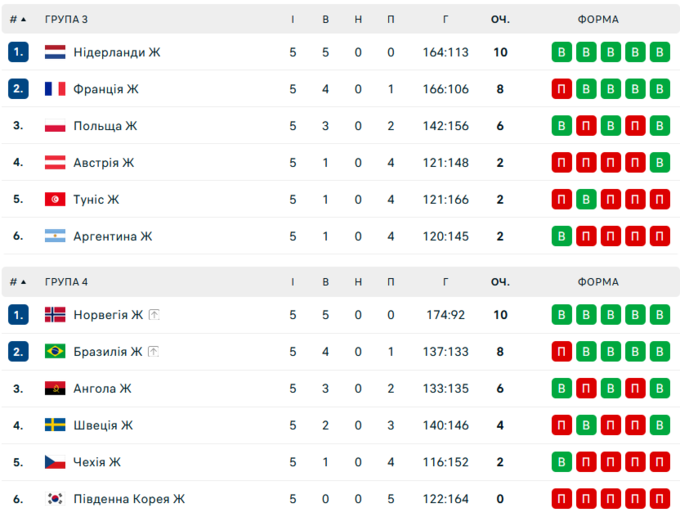Click red П form badge for Франція Ж first match
This screenshot has width=680, height=517.
[x=562, y=89]
